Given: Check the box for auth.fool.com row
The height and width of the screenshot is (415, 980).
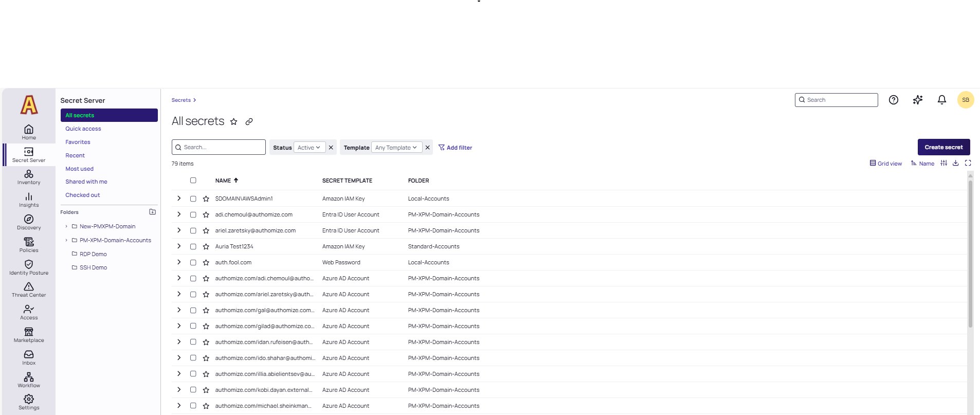Looking at the screenshot, I should 193,263.
